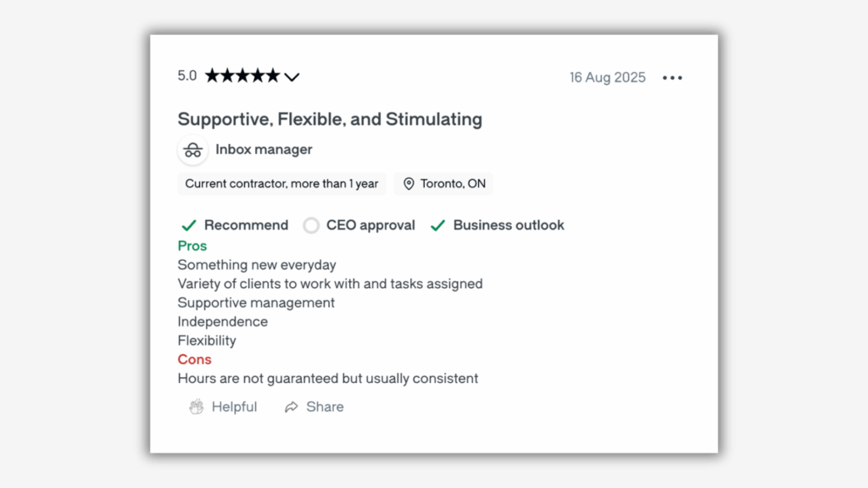Click the clapping hands icon on Helpful
Screen dimensions: 868x488
[x=196, y=407]
